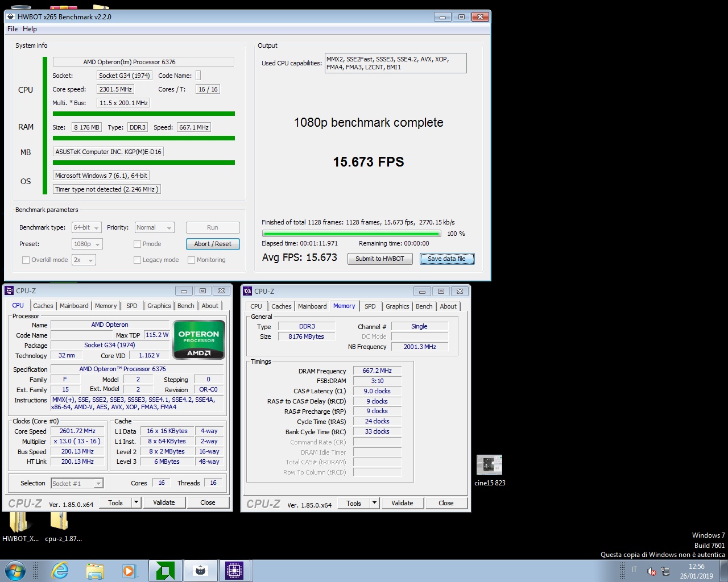Click the Abort / Reset button
This screenshot has width=728, height=582.
pos(213,244)
